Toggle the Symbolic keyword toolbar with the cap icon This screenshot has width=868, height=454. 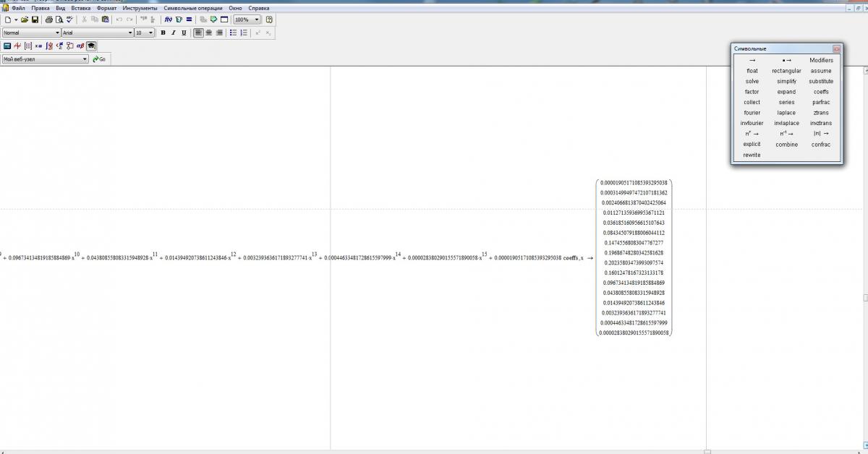(x=91, y=46)
